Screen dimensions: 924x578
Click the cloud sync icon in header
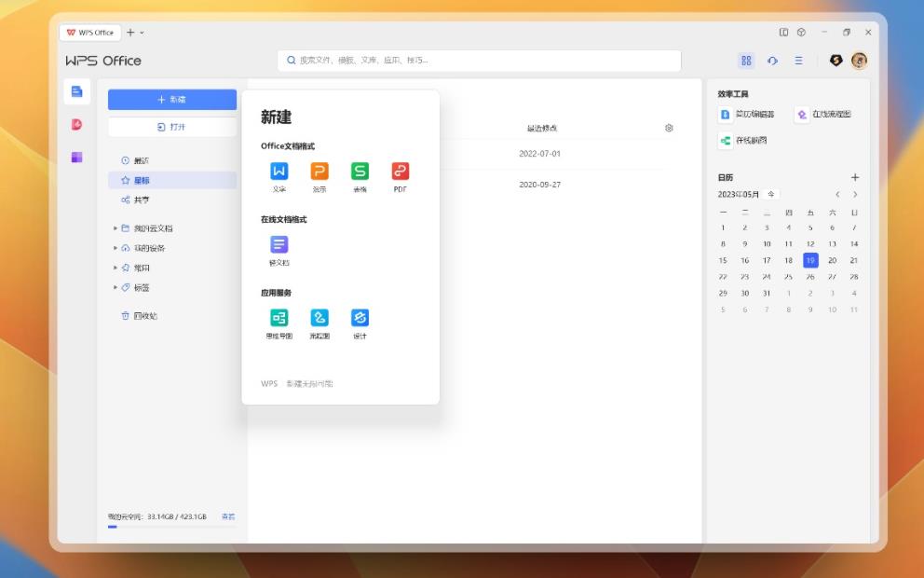(x=772, y=61)
